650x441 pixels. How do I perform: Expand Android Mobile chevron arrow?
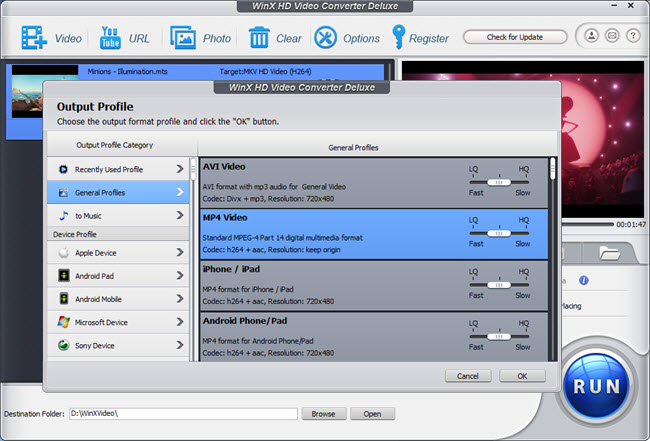point(179,299)
